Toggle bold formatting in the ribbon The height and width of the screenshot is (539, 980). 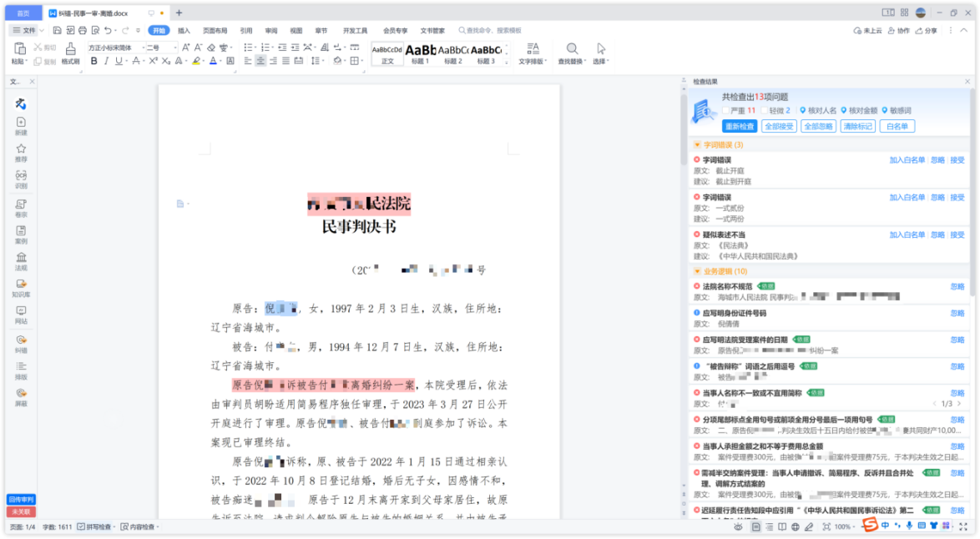tap(93, 61)
